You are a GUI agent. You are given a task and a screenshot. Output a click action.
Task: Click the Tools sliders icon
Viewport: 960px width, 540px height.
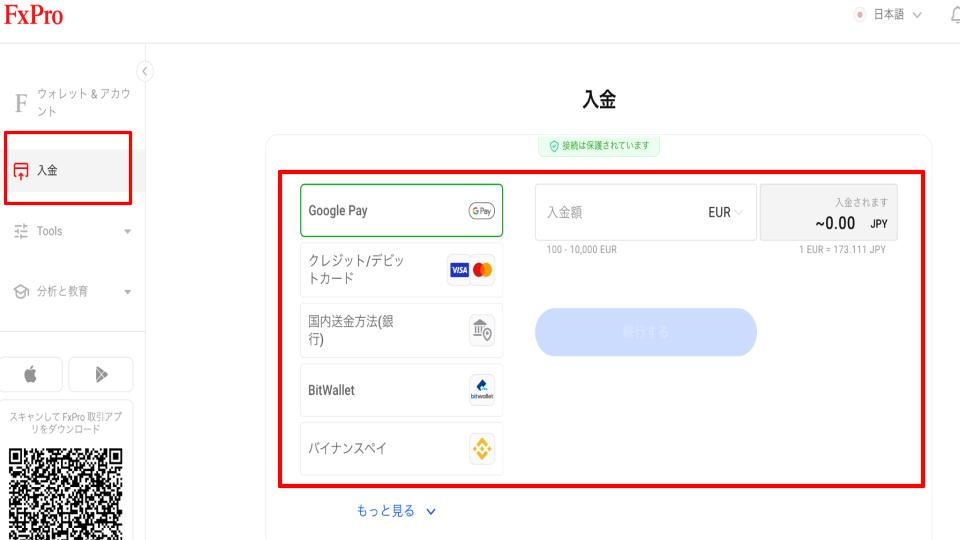[x=21, y=231]
